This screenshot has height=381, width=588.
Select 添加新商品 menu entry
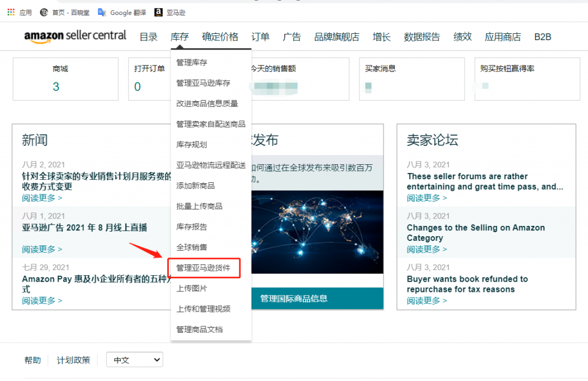click(x=195, y=186)
